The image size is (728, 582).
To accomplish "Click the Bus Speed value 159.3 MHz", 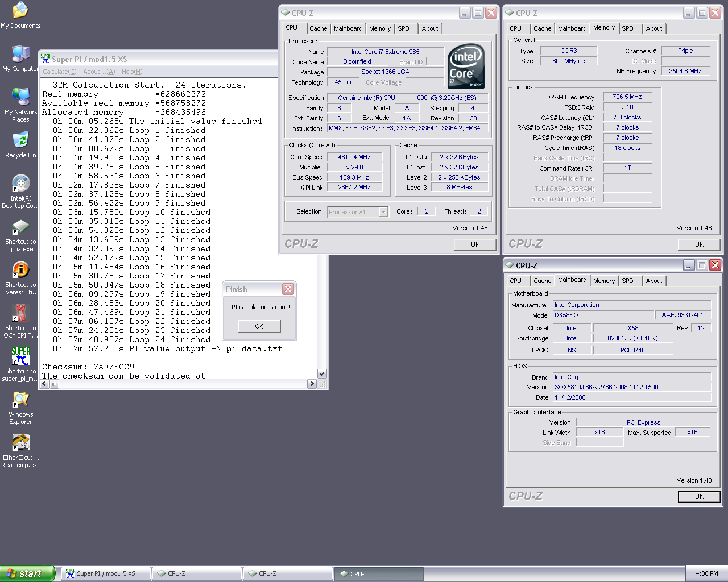I will pos(354,177).
